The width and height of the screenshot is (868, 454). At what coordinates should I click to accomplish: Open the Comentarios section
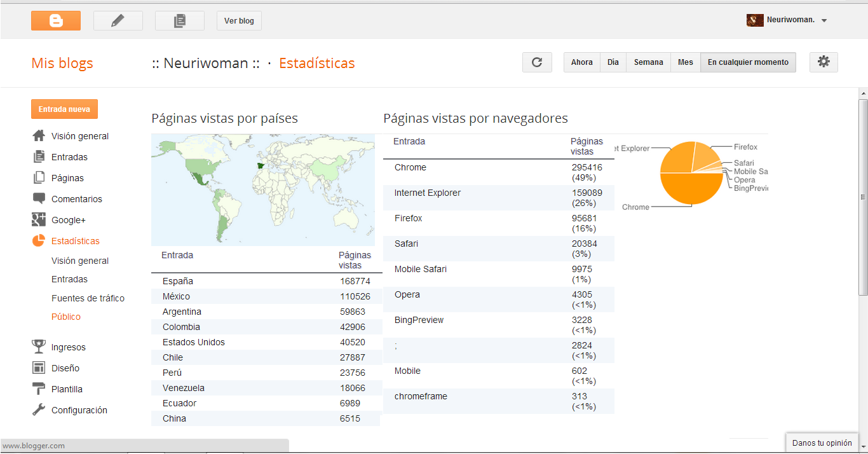tap(77, 199)
